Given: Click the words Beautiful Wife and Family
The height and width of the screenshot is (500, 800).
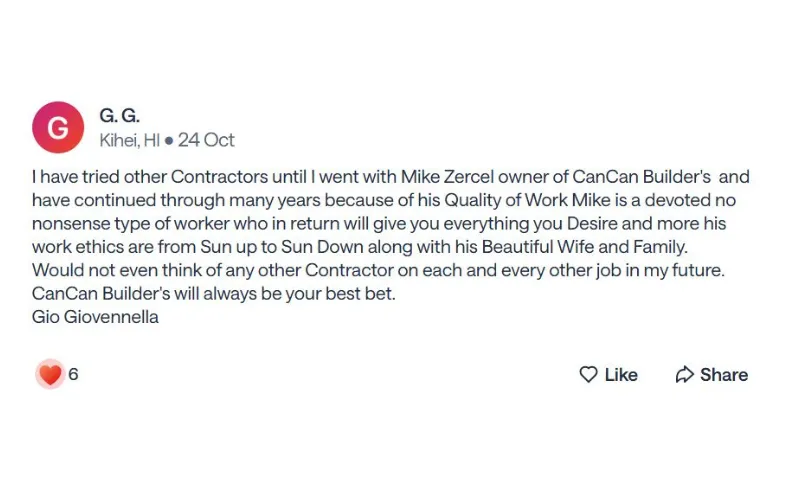Looking at the screenshot, I should pos(584,247).
